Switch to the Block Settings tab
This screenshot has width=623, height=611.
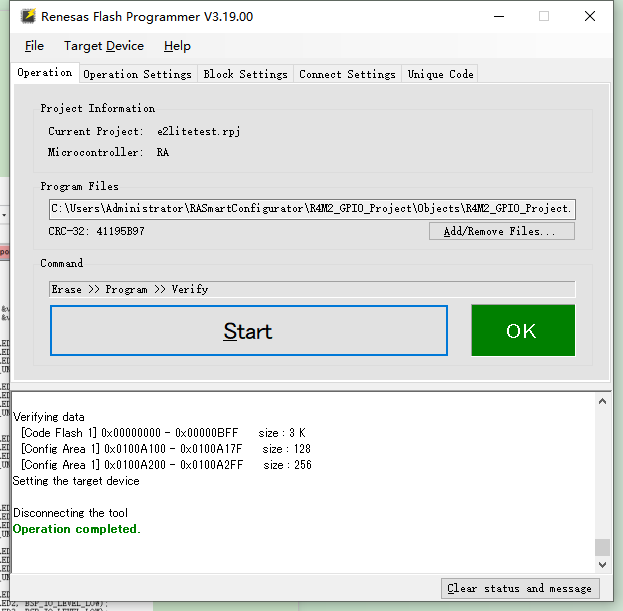(246, 74)
